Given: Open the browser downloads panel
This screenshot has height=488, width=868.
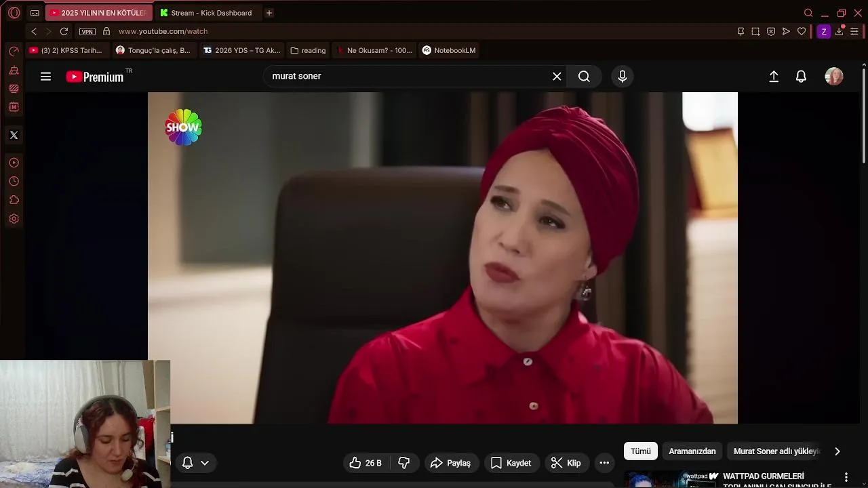Looking at the screenshot, I should (840, 31).
